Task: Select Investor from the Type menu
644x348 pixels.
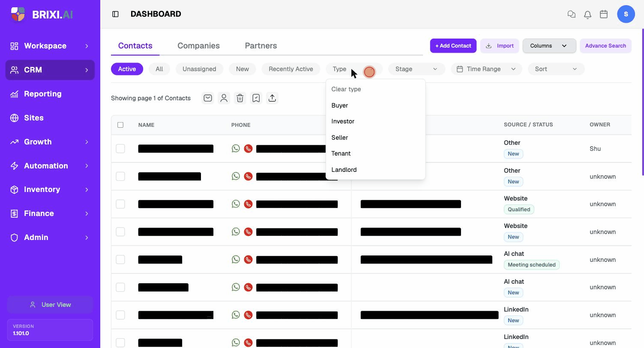Action: coord(375,121)
